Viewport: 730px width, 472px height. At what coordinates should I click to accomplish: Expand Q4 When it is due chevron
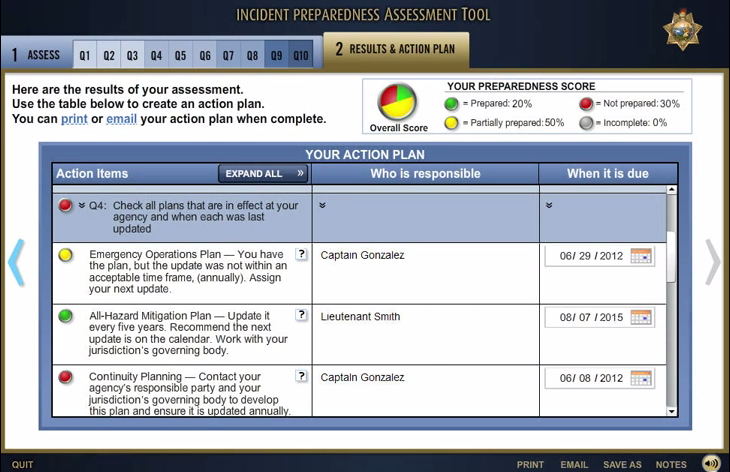pos(549,205)
